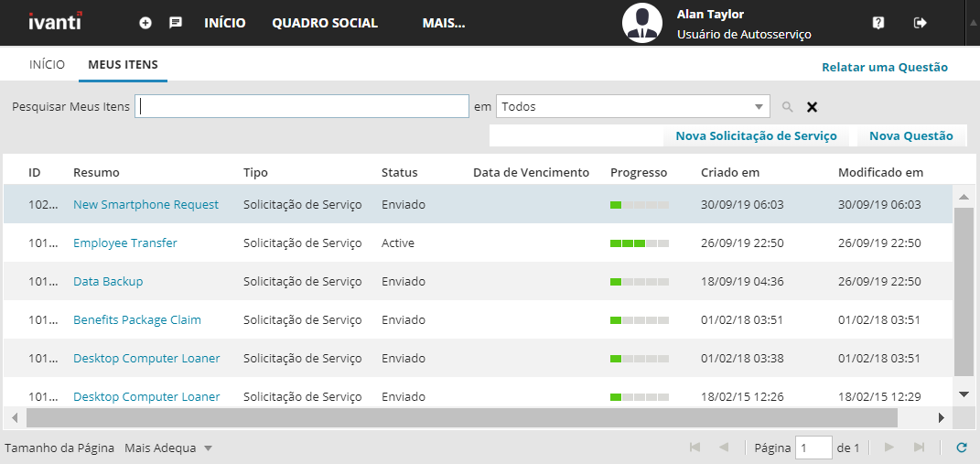Jump to last page arrow

[919, 448]
